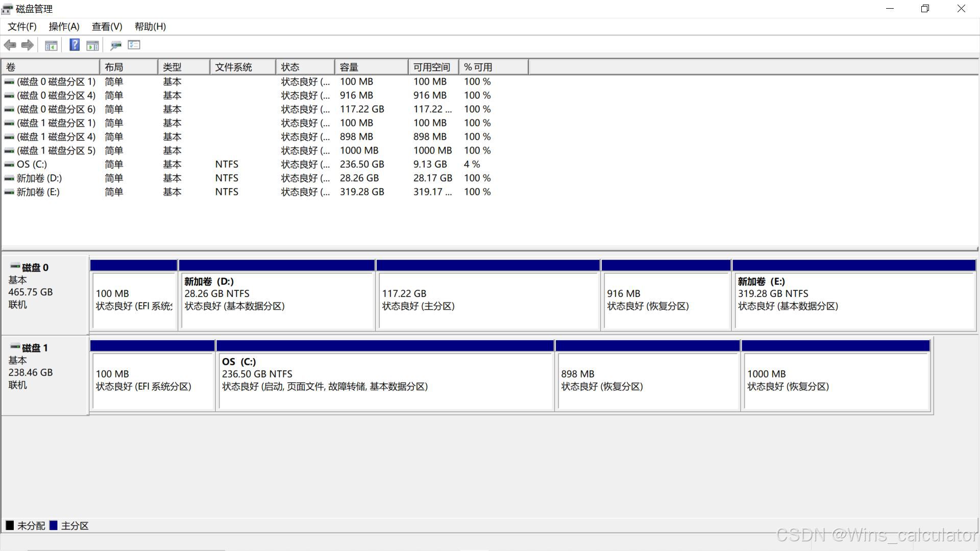Open the 帮助(H) menu
980x551 pixels.
pyautogui.click(x=150, y=27)
